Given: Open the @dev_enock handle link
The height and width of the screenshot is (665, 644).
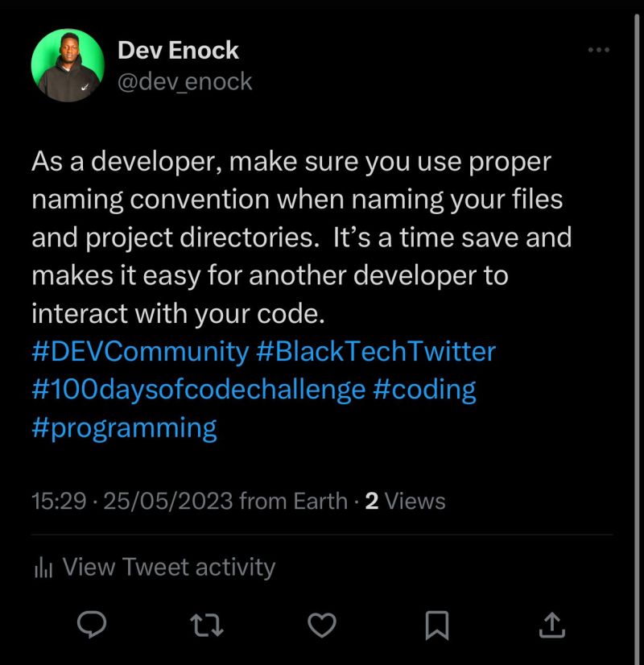Looking at the screenshot, I should [x=185, y=81].
